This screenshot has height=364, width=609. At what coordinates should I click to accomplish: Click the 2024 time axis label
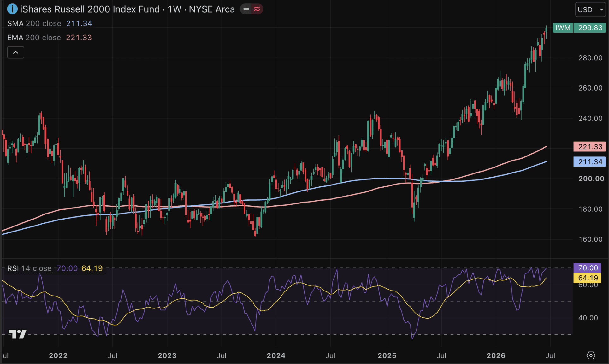tap(276, 356)
